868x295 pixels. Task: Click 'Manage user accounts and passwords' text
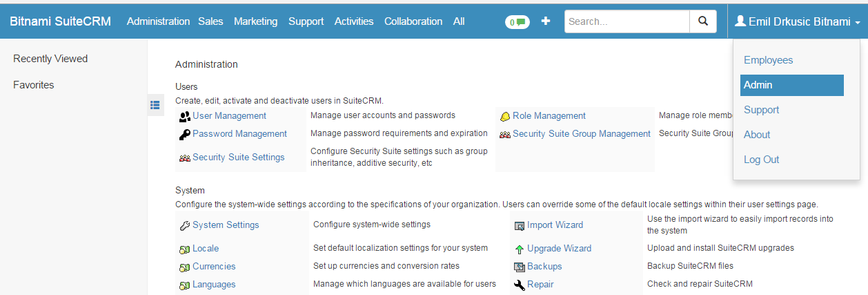383,115
